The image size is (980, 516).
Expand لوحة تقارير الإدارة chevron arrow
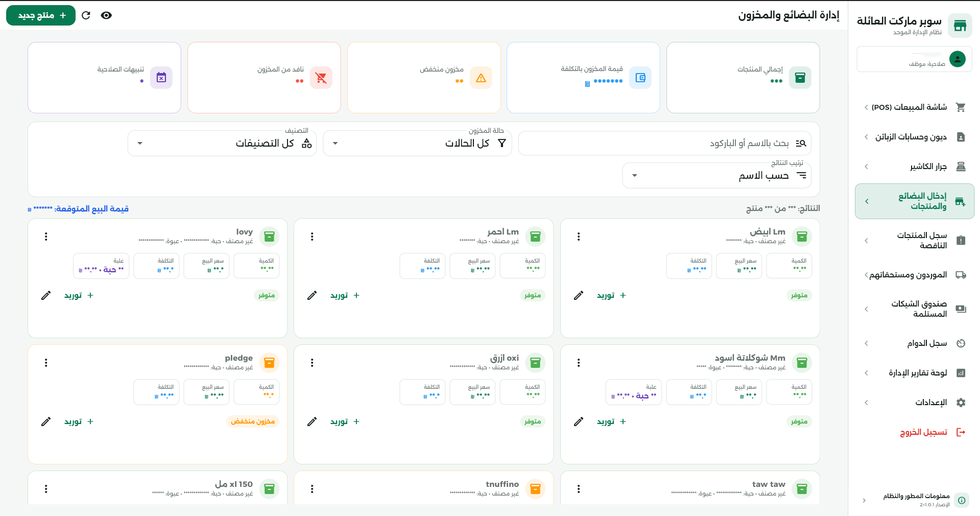[866, 373]
